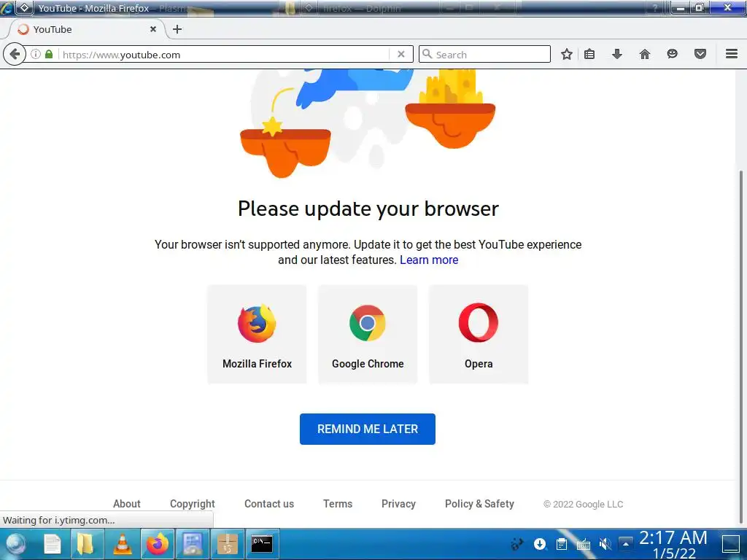Viewport: 747px width, 560px height.
Task: Launch VLC cone icon in taskbar
Action: point(122,544)
